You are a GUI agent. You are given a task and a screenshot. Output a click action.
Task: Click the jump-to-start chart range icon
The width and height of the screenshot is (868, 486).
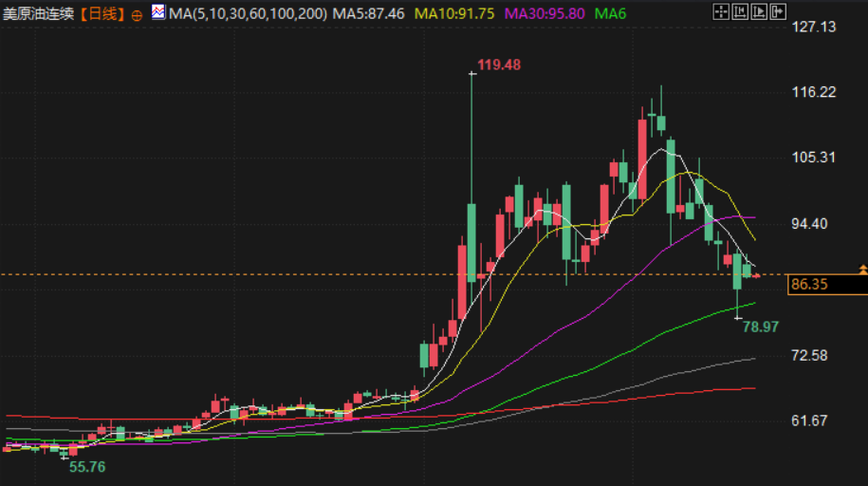click(x=740, y=11)
